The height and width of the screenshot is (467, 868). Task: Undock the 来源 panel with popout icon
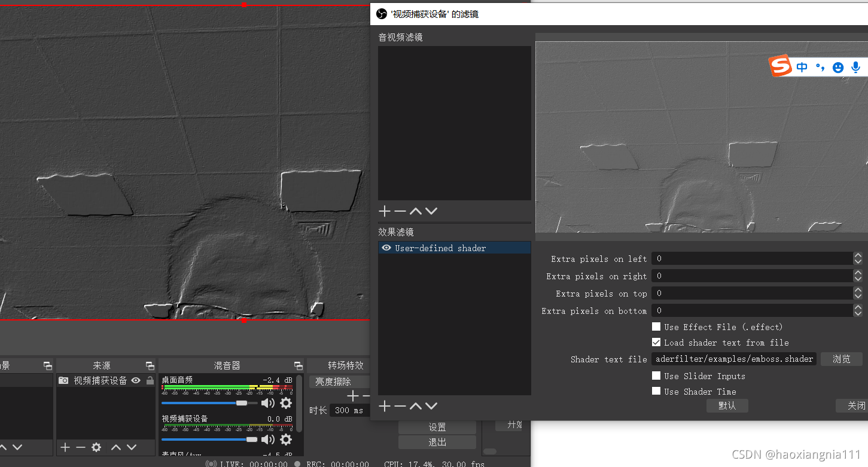150,365
